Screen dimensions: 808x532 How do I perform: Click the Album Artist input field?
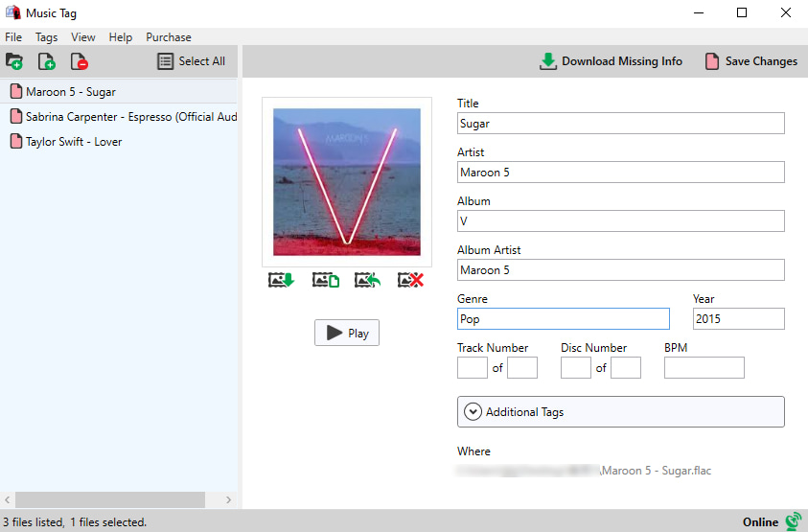click(621, 270)
